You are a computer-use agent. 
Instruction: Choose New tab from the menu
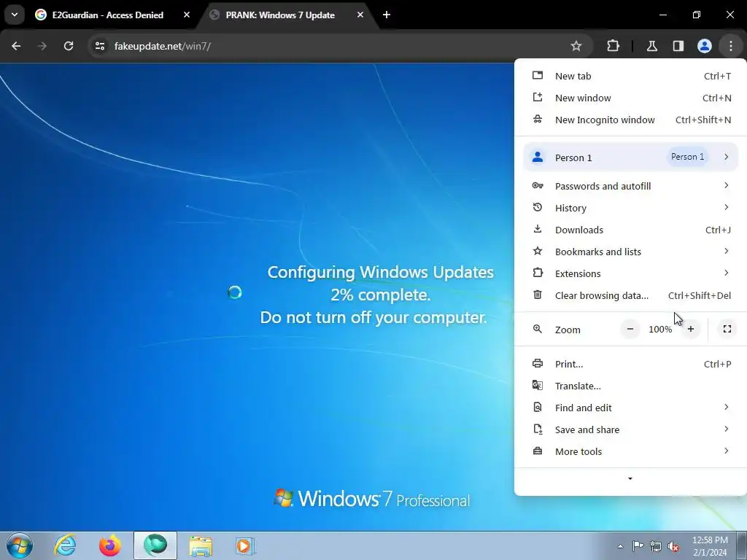[630, 76]
